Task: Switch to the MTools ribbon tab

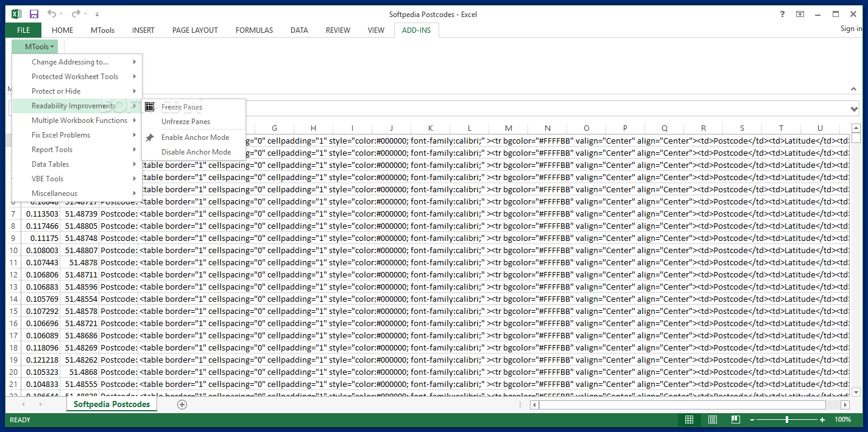Action: pos(104,30)
